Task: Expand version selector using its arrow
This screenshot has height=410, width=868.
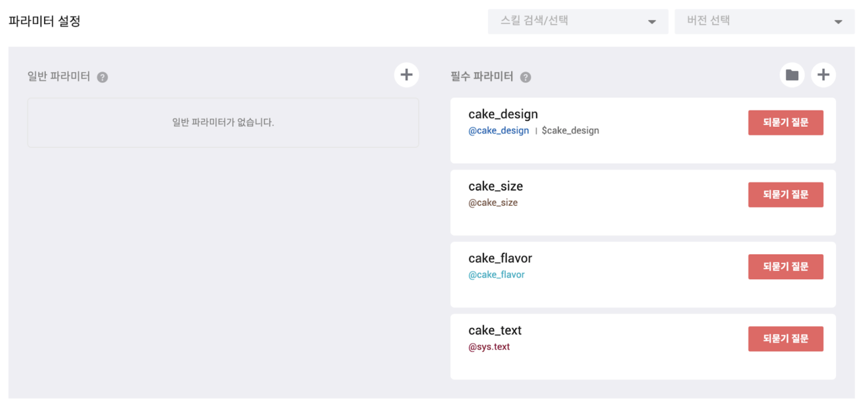Action: click(838, 22)
